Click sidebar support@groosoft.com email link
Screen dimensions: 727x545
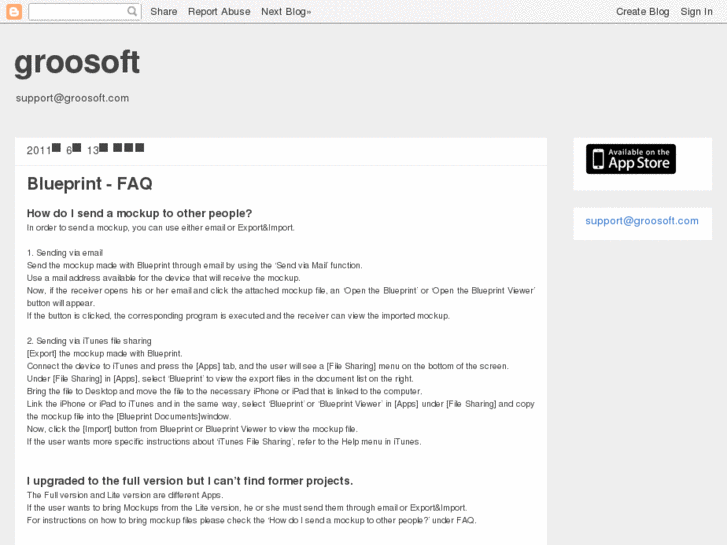[x=642, y=221]
